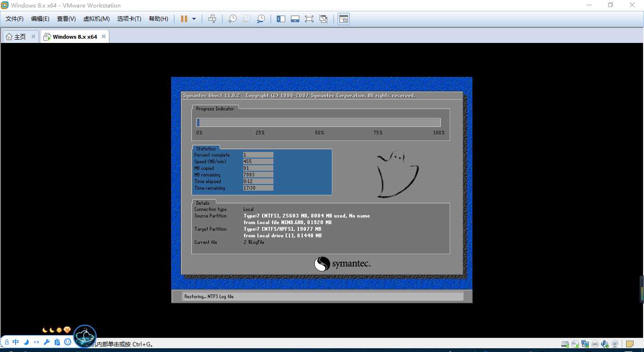Image resolution: width=644 pixels, height=352 pixels.
Task: Click the Percent complete value 1
Action: click(258, 155)
